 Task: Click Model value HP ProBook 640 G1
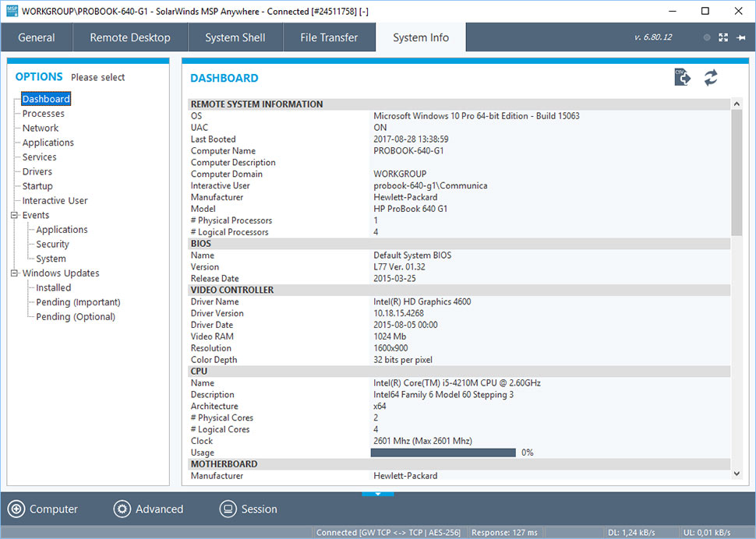tap(410, 209)
